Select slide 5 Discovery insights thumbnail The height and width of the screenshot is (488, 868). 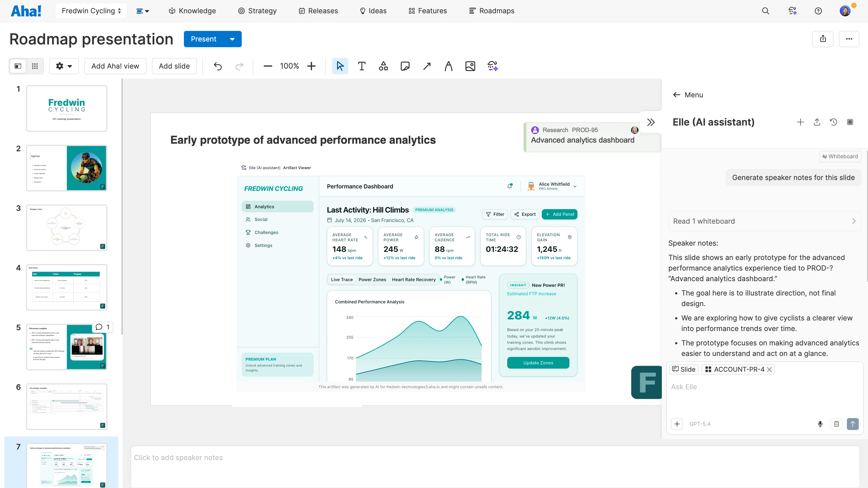point(67,347)
